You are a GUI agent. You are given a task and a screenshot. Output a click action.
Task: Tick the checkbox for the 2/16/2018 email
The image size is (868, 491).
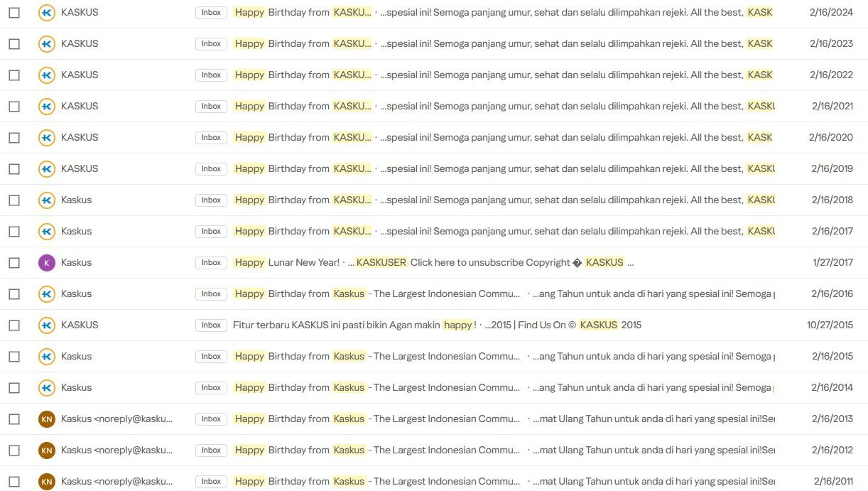tap(14, 200)
